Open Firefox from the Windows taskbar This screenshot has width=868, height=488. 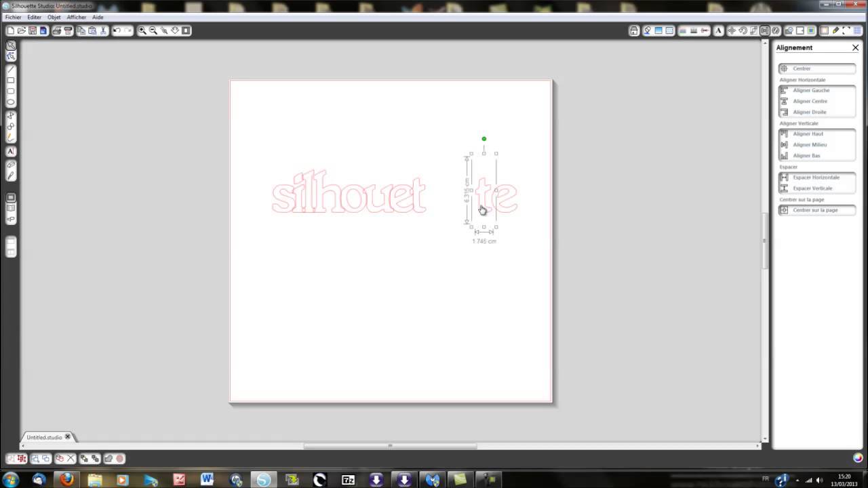[66, 480]
